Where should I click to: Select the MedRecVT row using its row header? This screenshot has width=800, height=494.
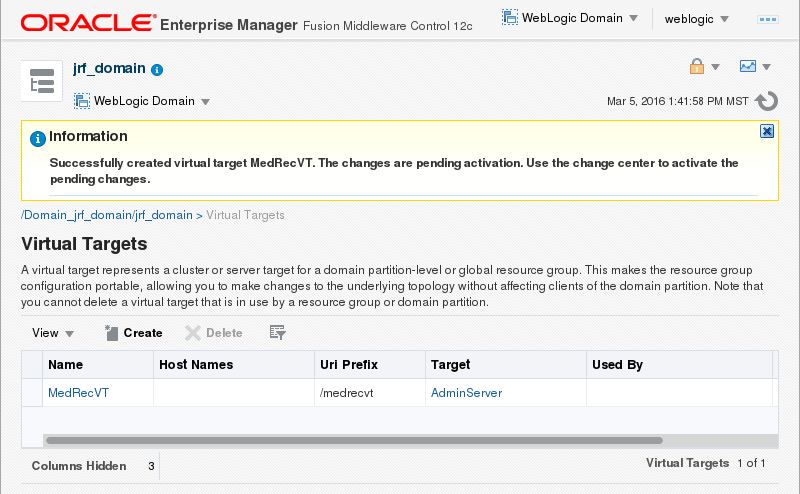coord(31,393)
